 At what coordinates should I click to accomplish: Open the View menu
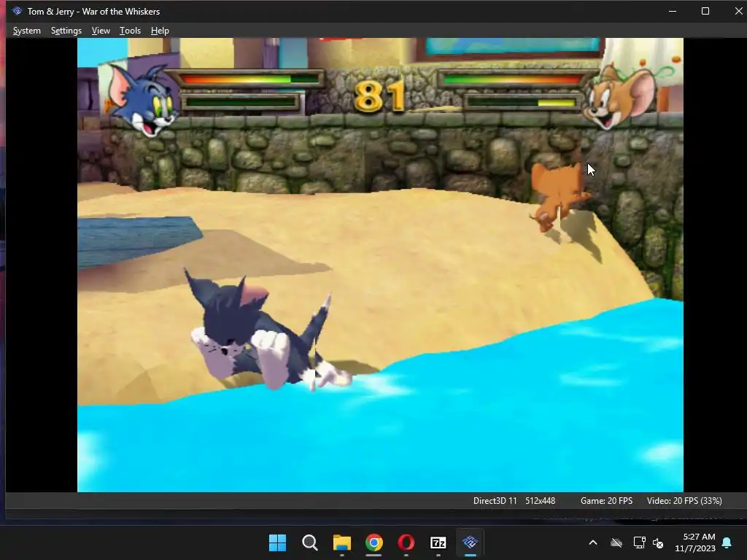coord(101,31)
